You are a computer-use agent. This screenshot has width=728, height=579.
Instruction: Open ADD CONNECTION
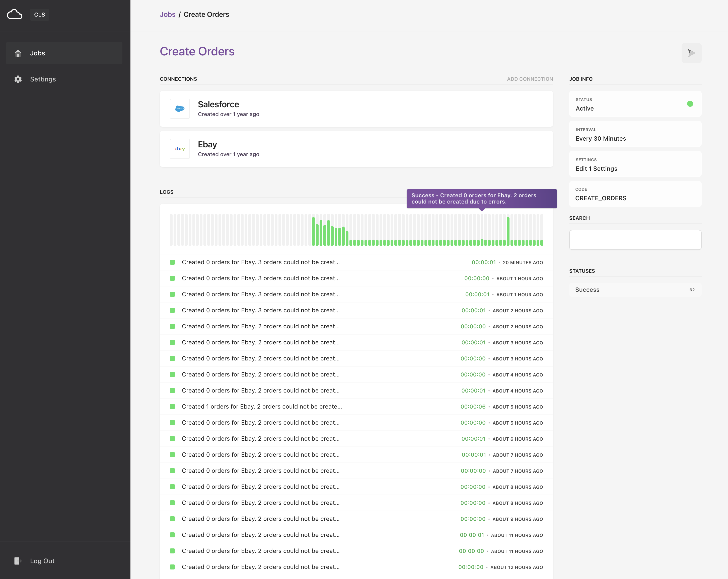(x=530, y=79)
